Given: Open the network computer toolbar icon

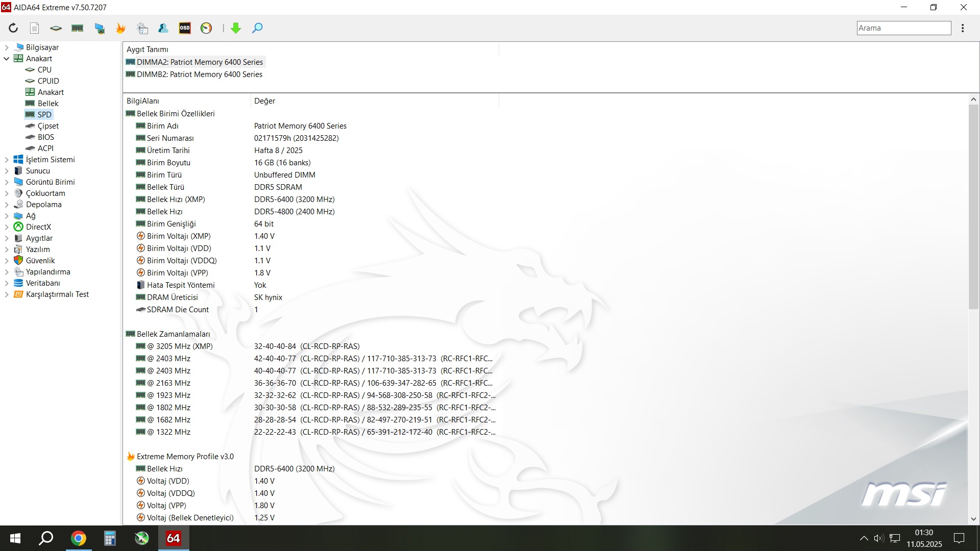Looking at the screenshot, I should [100, 28].
